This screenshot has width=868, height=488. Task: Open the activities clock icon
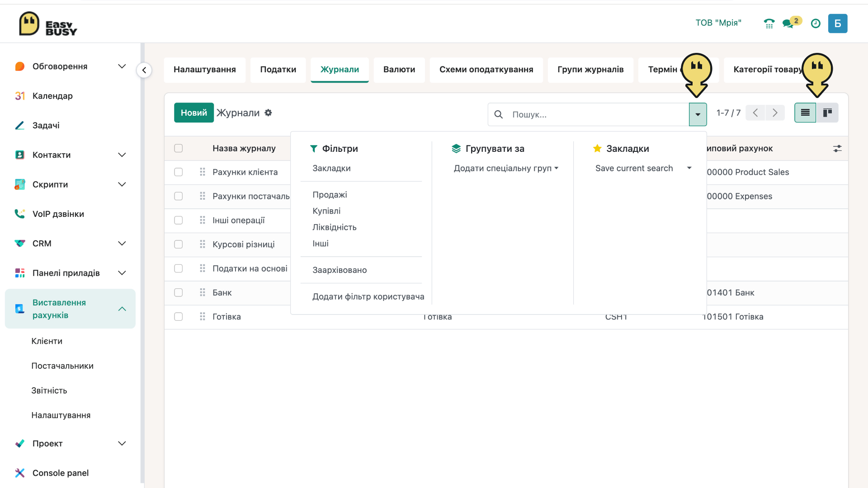(x=816, y=23)
